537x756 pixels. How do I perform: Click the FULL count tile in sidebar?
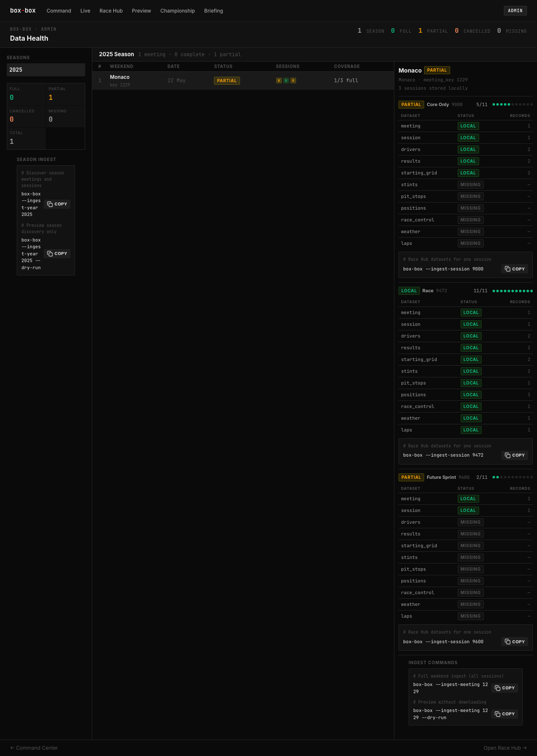click(26, 94)
